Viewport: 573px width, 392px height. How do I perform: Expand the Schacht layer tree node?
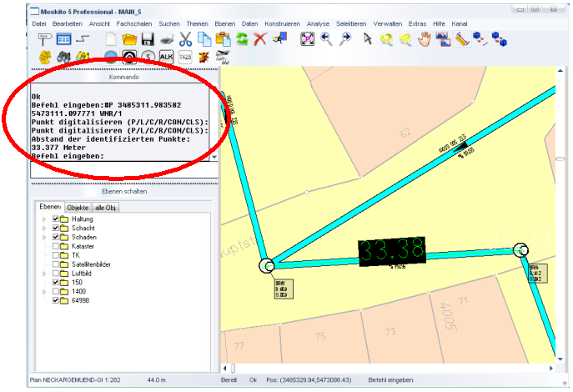43,228
